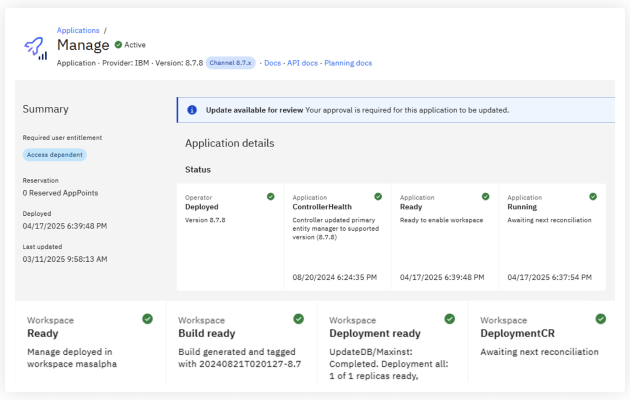Screen dimensions: 630x400
Task: Click the Application Running green checkmark
Action: coord(593,197)
